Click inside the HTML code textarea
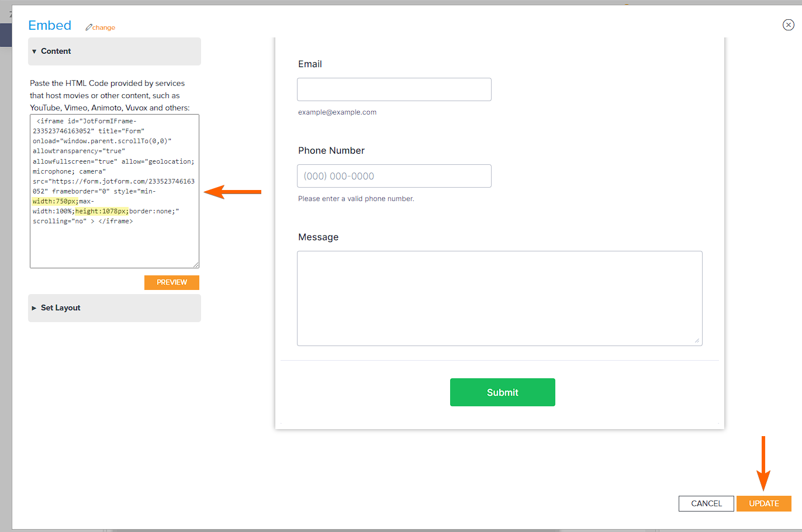This screenshot has width=802, height=532. tap(115, 246)
